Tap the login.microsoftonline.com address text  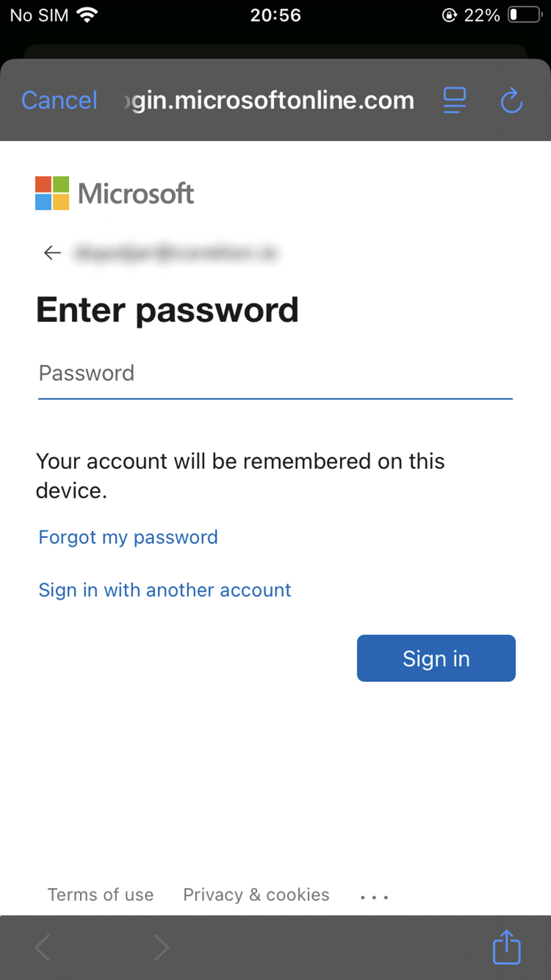pyautogui.click(x=270, y=100)
